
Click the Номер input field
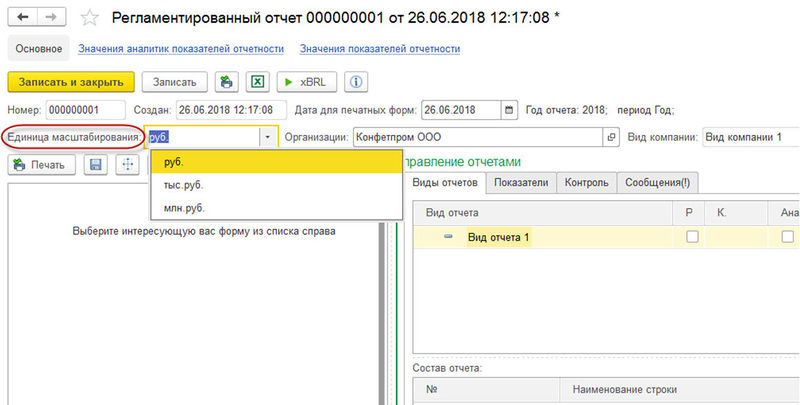point(85,110)
